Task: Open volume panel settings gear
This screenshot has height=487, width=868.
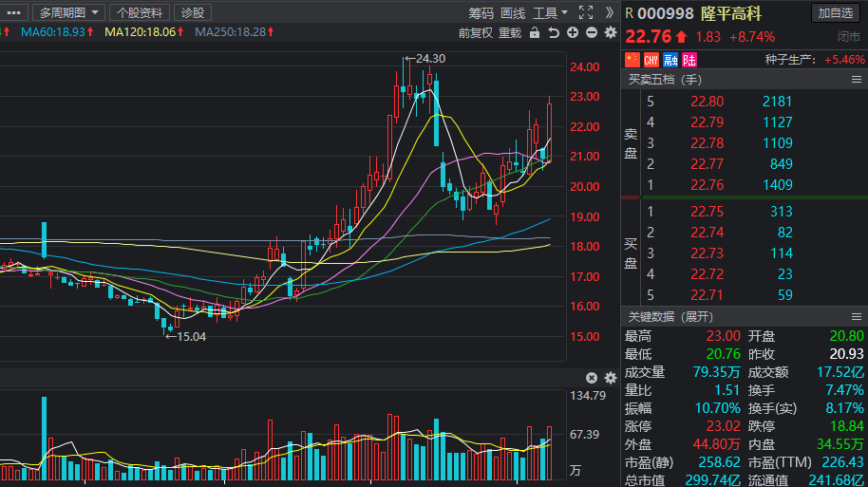Action: (x=610, y=378)
